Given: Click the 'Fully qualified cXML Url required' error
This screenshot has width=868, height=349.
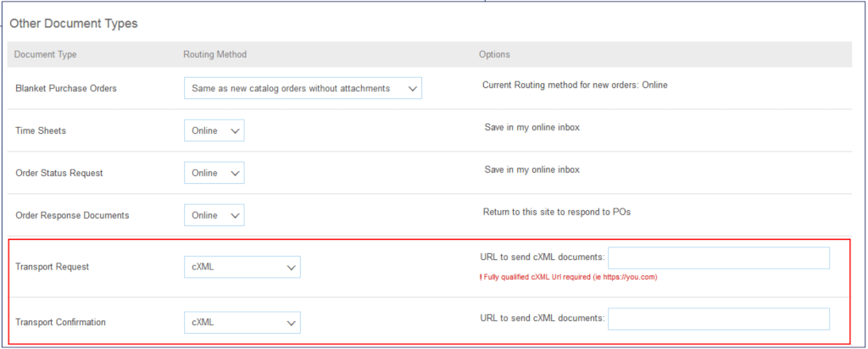Looking at the screenshot, I should click(x=568, y=277).
